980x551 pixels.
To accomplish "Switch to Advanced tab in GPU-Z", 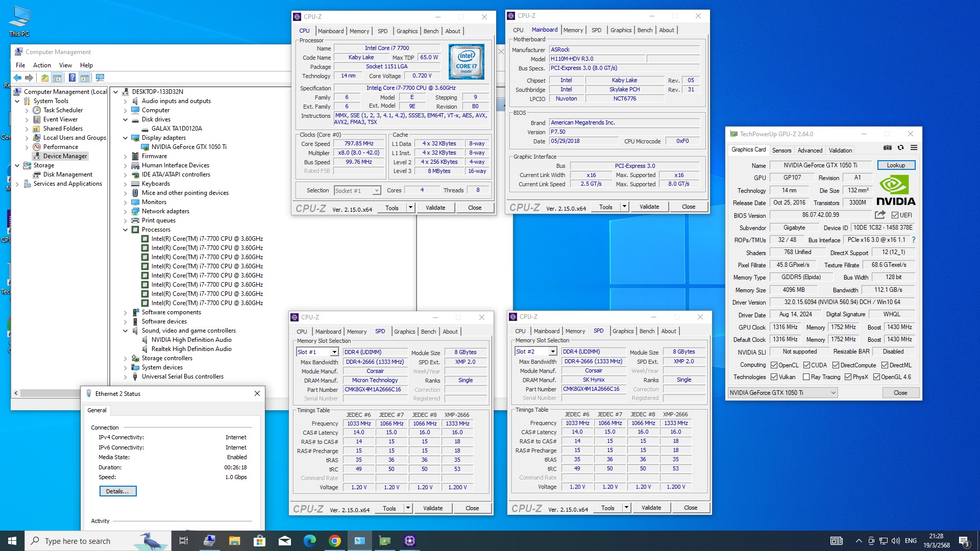I will [x=810, y=151].
